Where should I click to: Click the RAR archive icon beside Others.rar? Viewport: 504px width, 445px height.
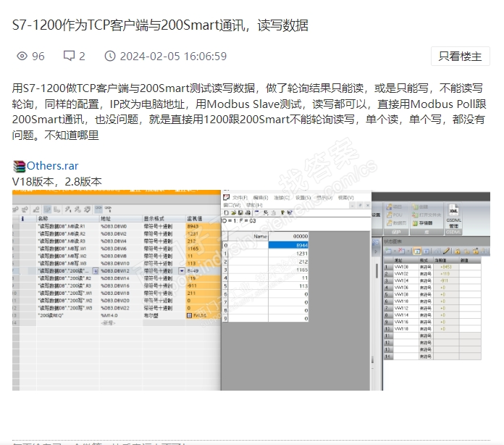[19, 167]
